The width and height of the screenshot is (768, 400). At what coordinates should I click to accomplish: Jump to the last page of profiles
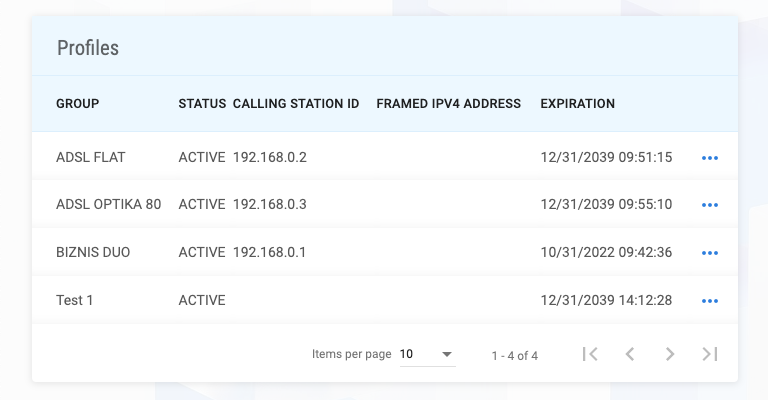coord(710,354)
